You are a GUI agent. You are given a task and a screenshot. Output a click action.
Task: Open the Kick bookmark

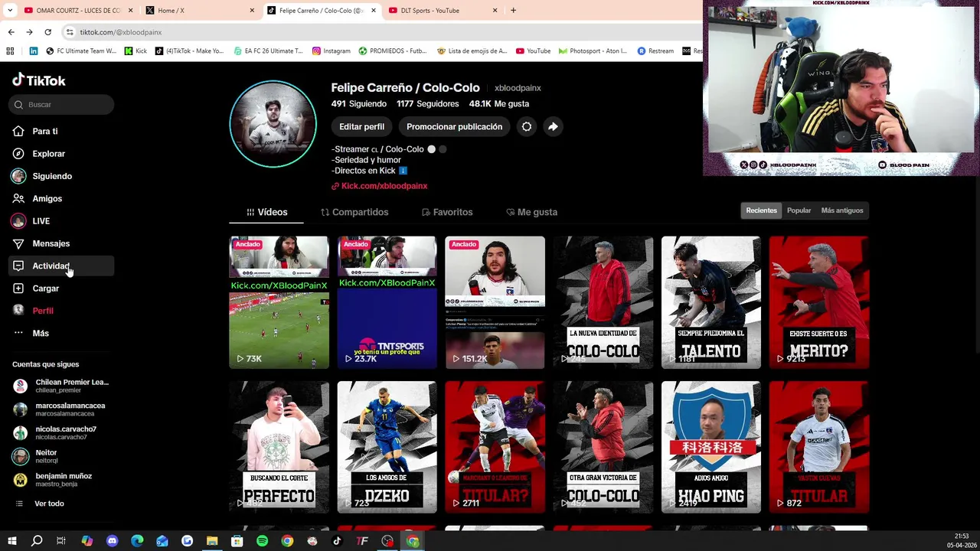point(136,51)
